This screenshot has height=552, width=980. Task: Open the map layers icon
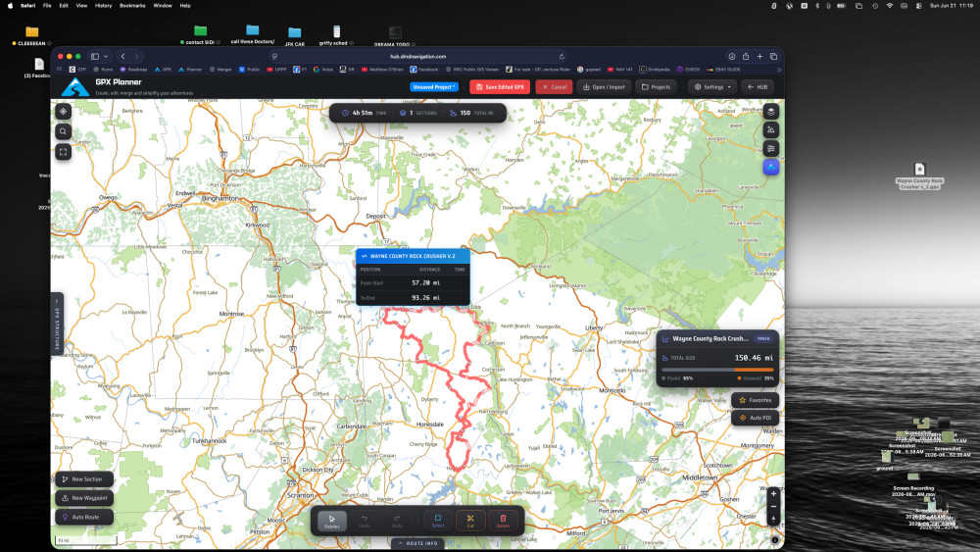(x=770, y=111)
